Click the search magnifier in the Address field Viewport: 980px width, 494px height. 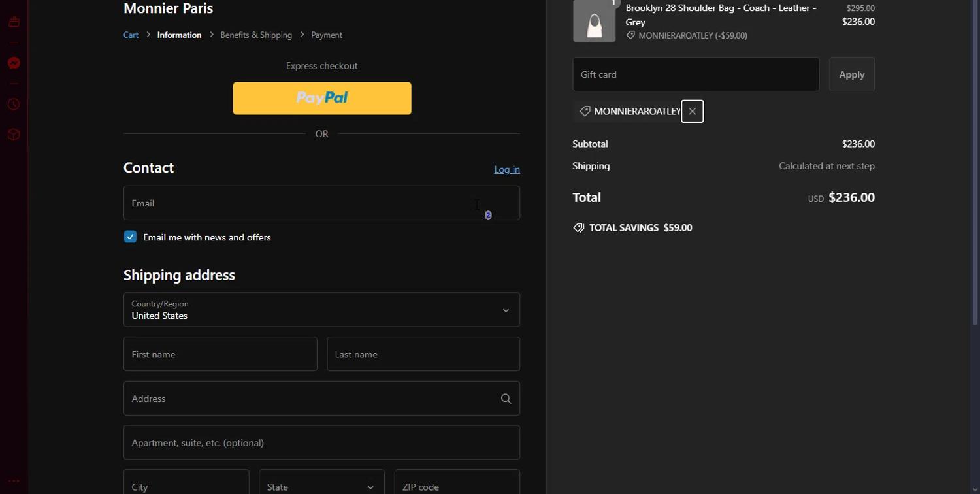coord(506,399)
